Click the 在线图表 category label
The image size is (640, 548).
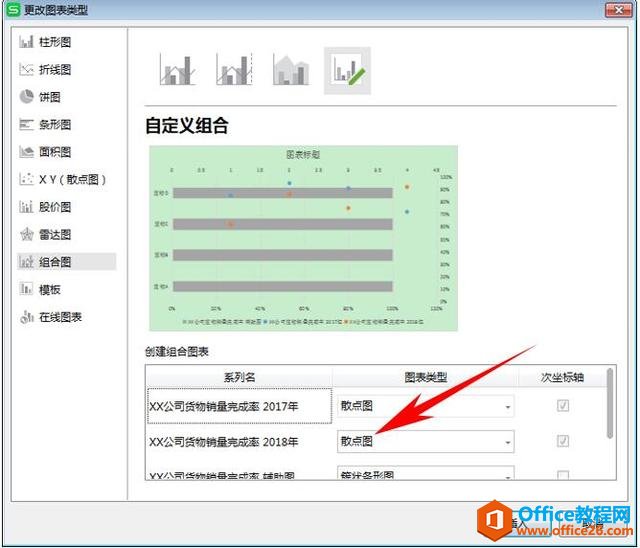click(60, 317)
